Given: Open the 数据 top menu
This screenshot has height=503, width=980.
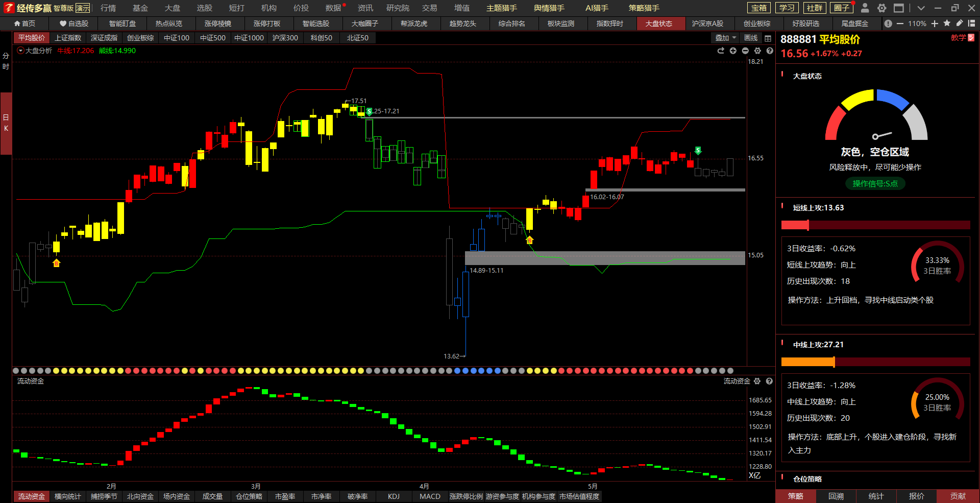Looking at the screenshot, I should pos(333,8).
